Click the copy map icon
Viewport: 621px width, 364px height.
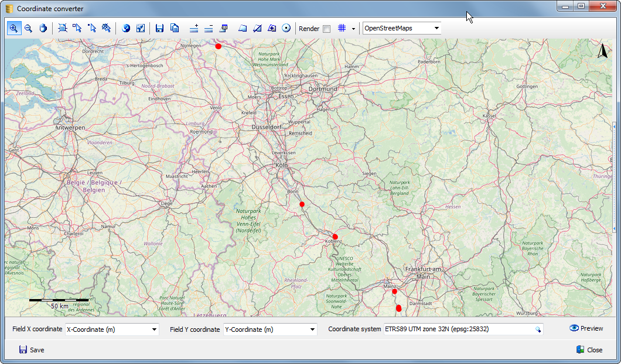pyautogui.click(x=174, y=28)
